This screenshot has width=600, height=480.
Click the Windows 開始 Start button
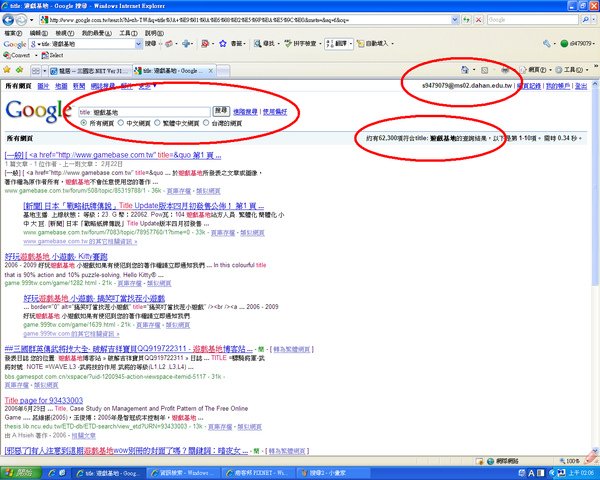18,473
